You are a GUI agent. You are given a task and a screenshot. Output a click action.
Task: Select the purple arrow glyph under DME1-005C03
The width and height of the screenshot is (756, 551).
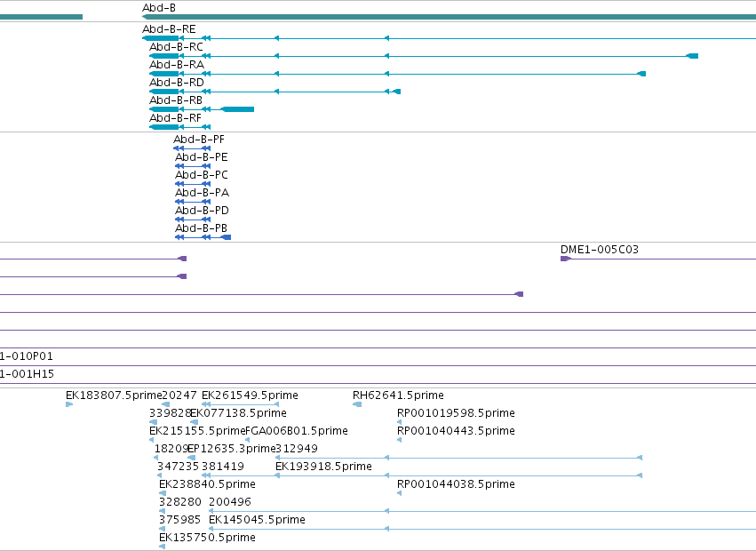pos(566,260)
